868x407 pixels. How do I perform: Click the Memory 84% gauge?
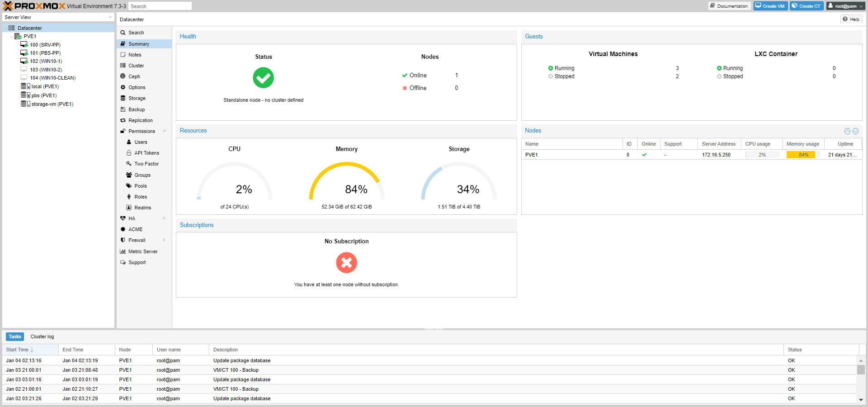tap(347, 181)
